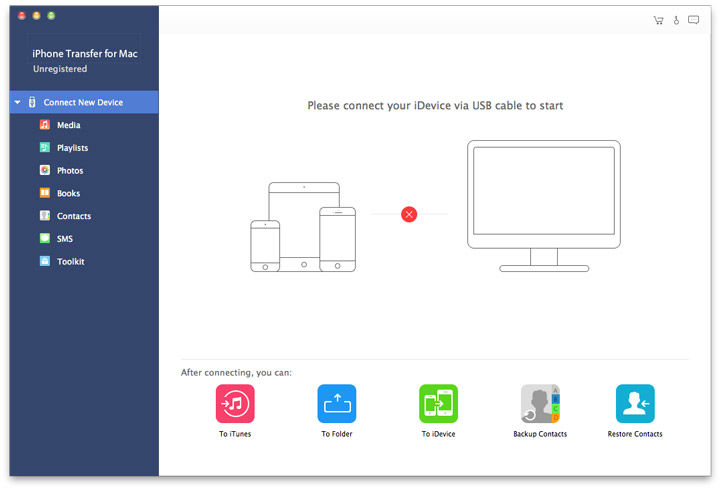Open the Books sidebar item

click(68, 193)
